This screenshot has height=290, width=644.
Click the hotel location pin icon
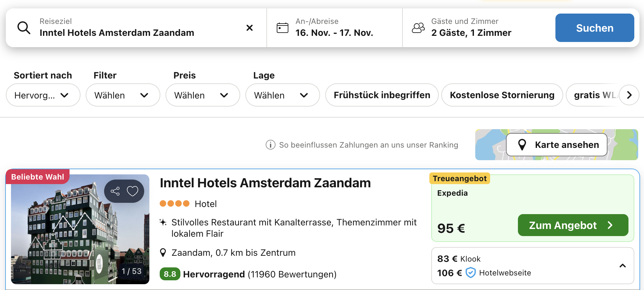pos(163,253)
